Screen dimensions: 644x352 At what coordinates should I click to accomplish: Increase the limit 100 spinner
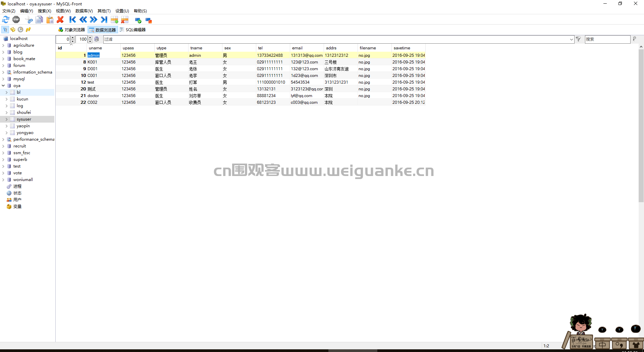pos(90,38)
